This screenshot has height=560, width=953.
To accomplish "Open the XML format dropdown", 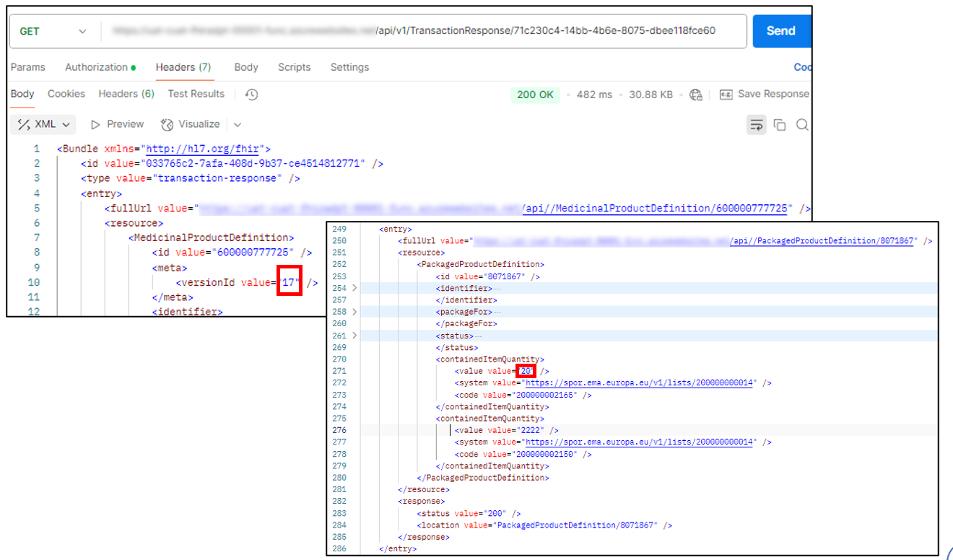I will (45, 124).
